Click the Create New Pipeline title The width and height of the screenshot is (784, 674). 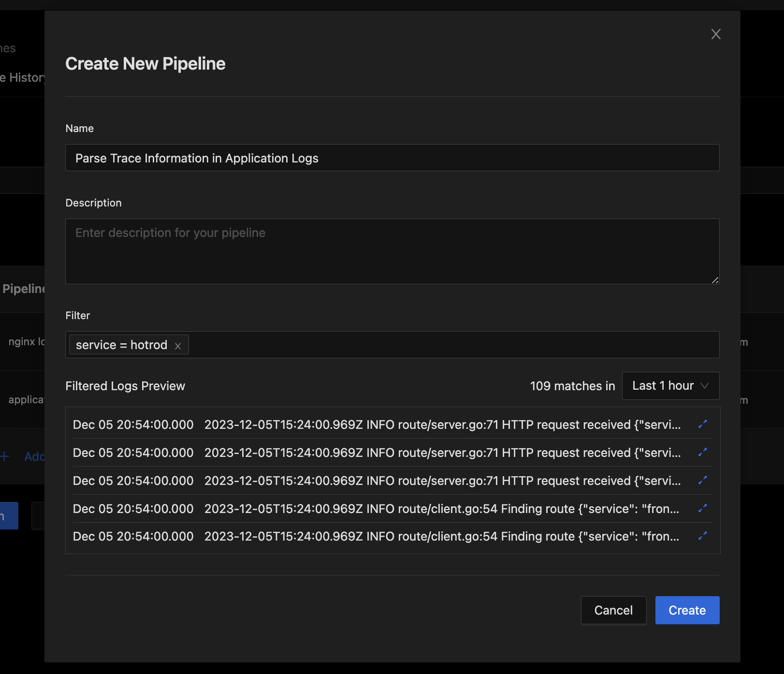(145, 63)
